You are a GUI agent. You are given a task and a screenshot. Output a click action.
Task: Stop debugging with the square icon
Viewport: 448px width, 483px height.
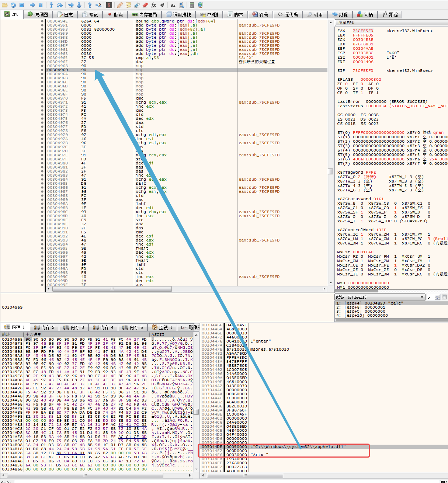click(21, 5)
